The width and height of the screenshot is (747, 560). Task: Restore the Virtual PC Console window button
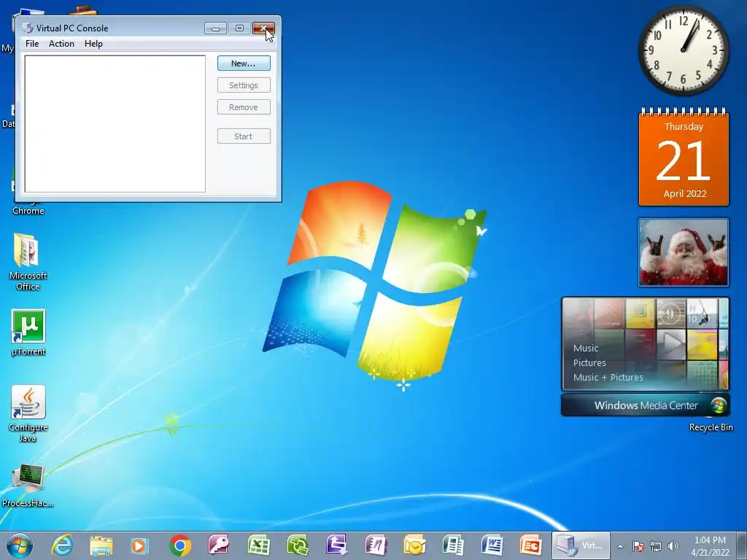point(239,28)
